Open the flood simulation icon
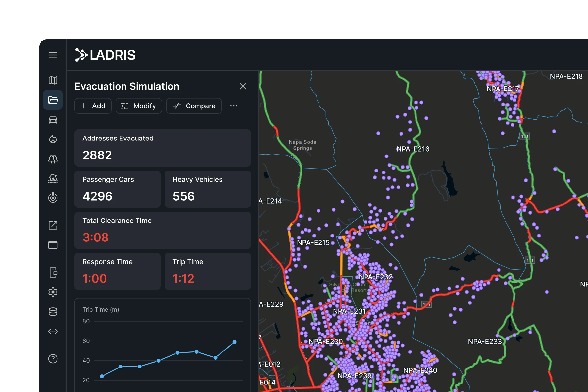Viewport: 588px width, 392px height. [x=53, y=179]
